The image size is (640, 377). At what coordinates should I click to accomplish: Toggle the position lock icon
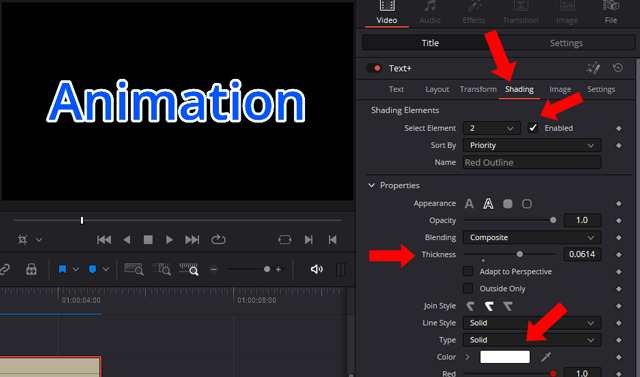31,269
